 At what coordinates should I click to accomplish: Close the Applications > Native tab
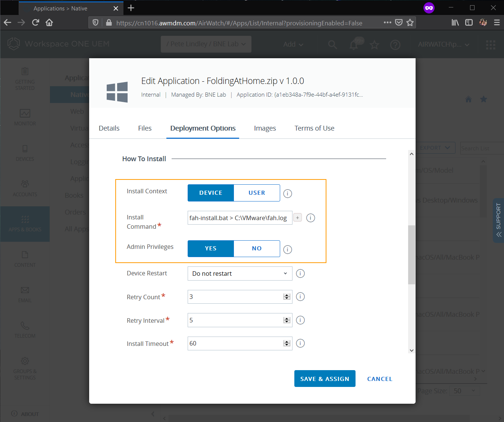(x=116, y=9)
